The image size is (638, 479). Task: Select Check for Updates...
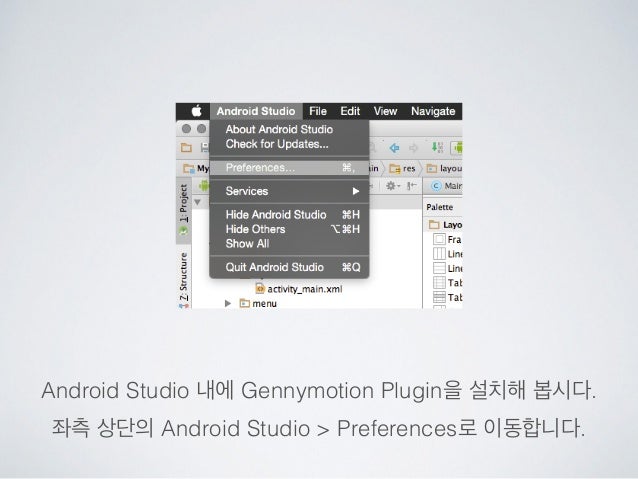point(289,144)
